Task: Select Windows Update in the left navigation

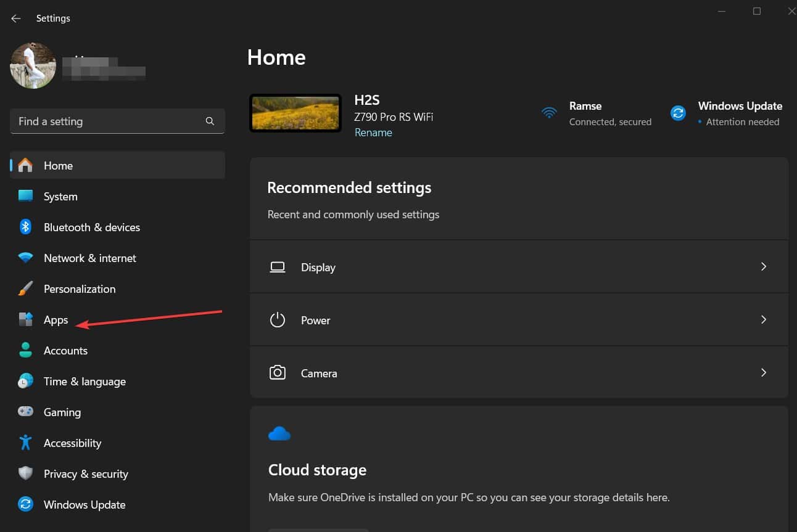Action: tap(85, 504)
